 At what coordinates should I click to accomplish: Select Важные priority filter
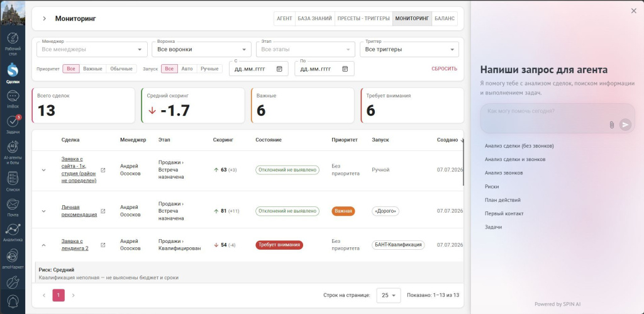(92, 69)
